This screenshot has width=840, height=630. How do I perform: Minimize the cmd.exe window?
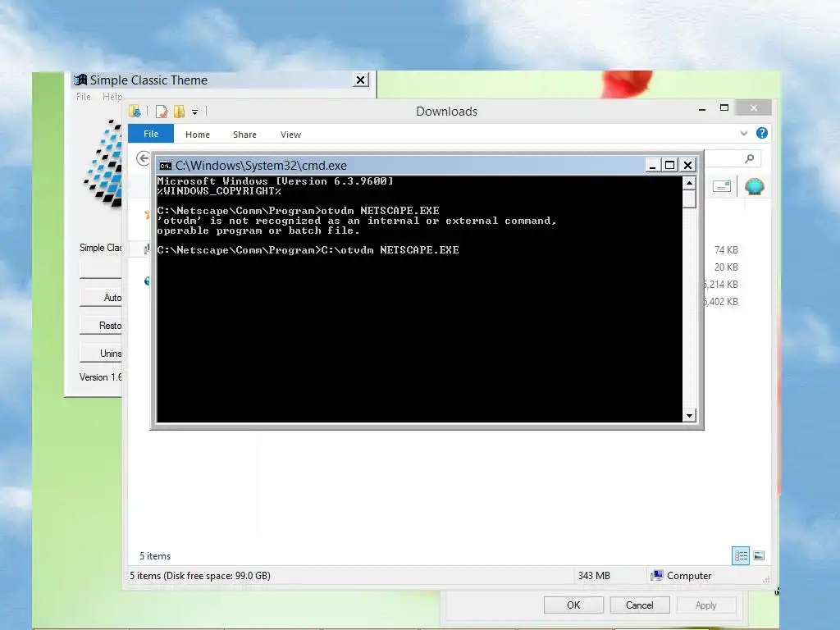[652, 165]
